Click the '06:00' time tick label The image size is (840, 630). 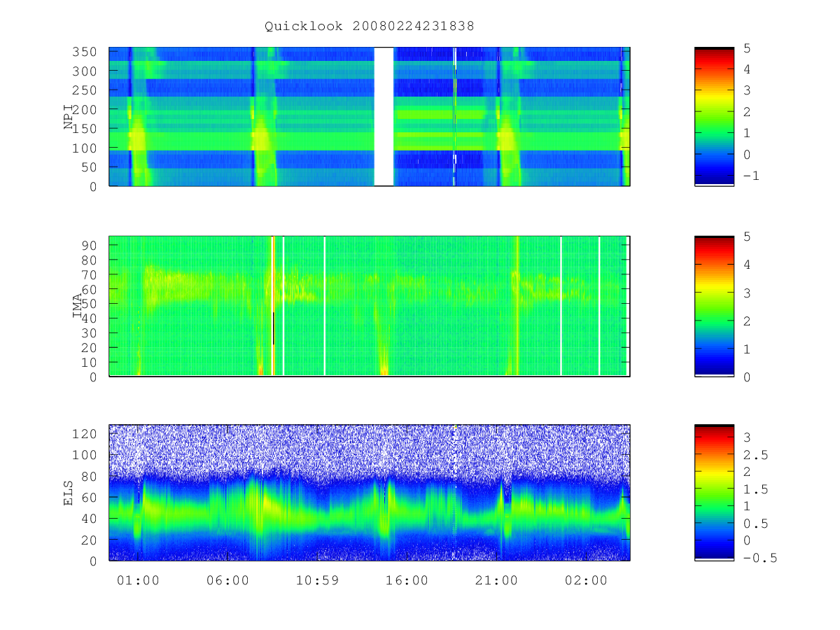227,580
